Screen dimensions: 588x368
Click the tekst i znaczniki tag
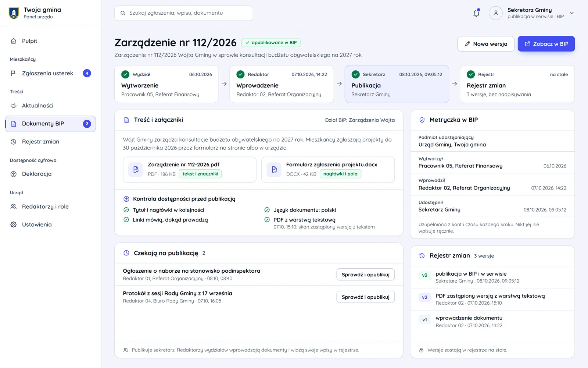pos(200,174)
